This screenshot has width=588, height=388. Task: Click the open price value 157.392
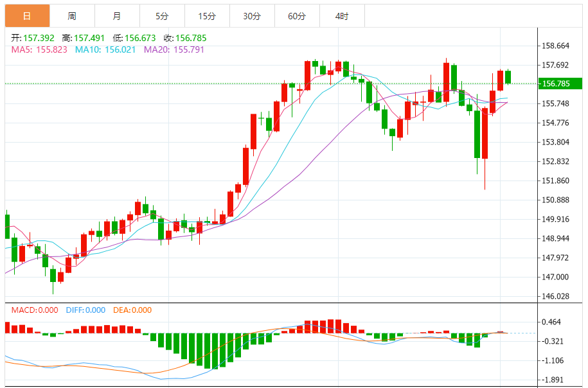(x=39, y=38)
